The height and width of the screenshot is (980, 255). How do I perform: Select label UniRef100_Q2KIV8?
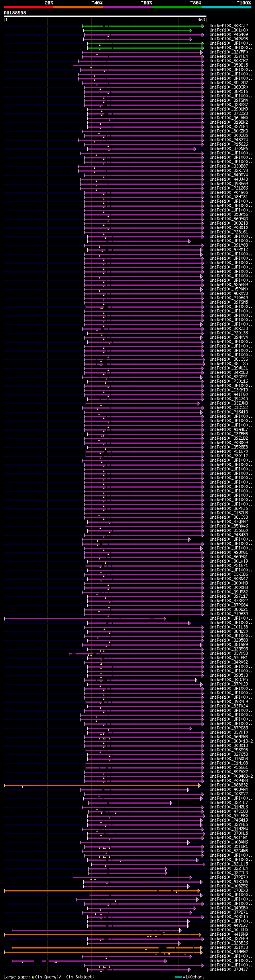[229, 170]
